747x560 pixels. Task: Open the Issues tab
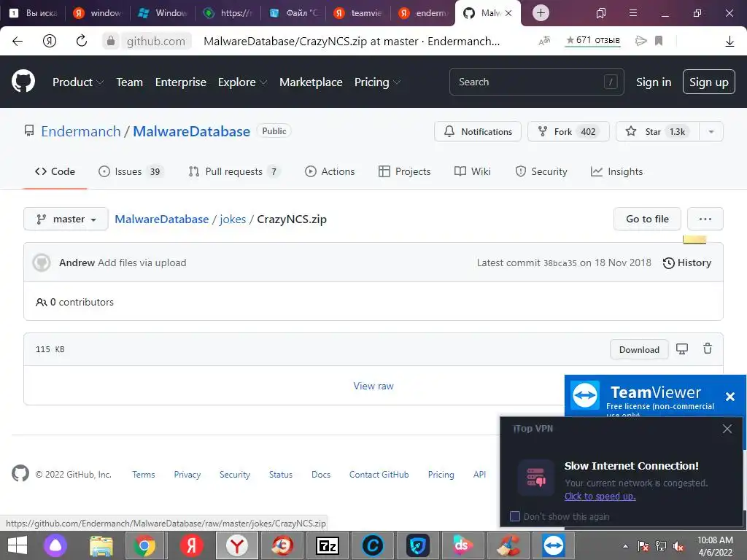[131, 171]
